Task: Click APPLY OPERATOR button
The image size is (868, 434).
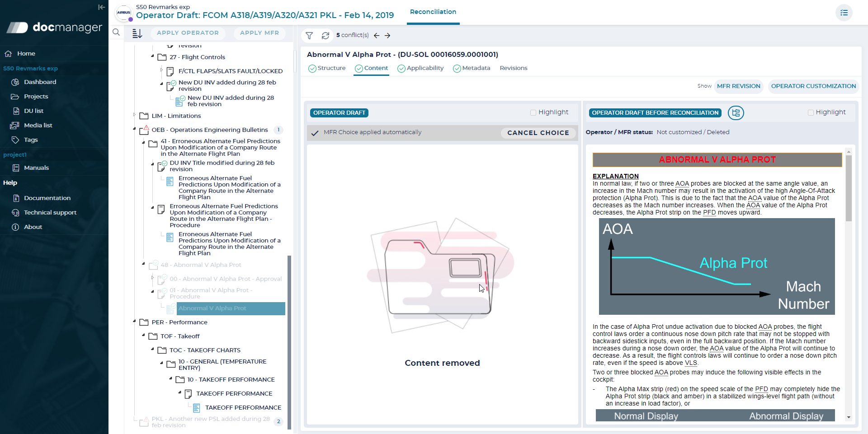Action: point(188,33)
